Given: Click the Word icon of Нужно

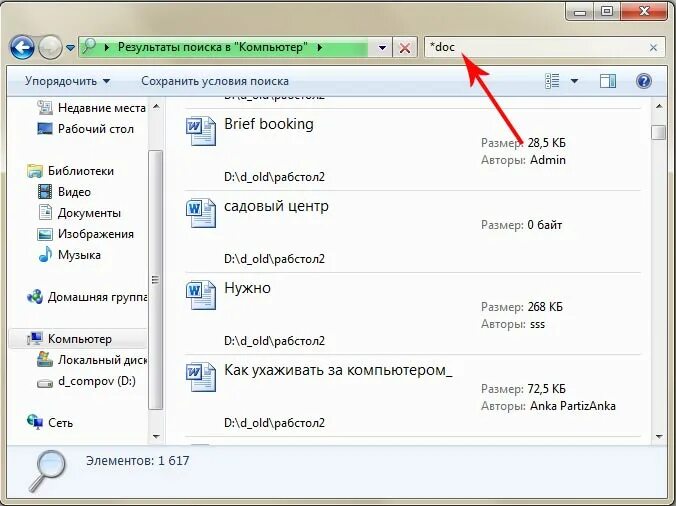Looking at the screenshot, I should (x=200, y=295).
